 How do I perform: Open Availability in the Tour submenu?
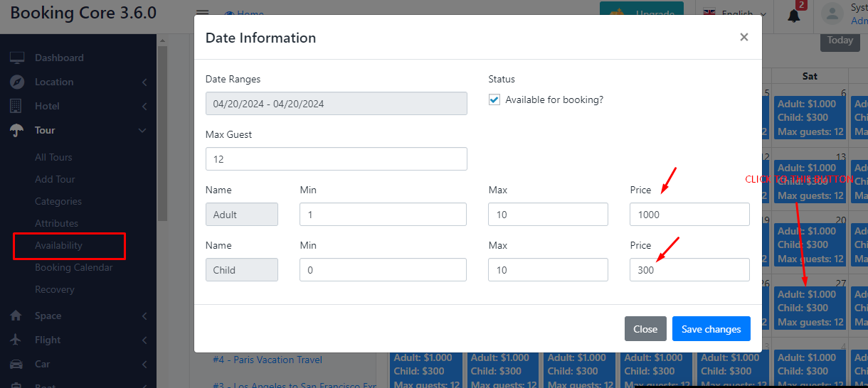point(59,245)
